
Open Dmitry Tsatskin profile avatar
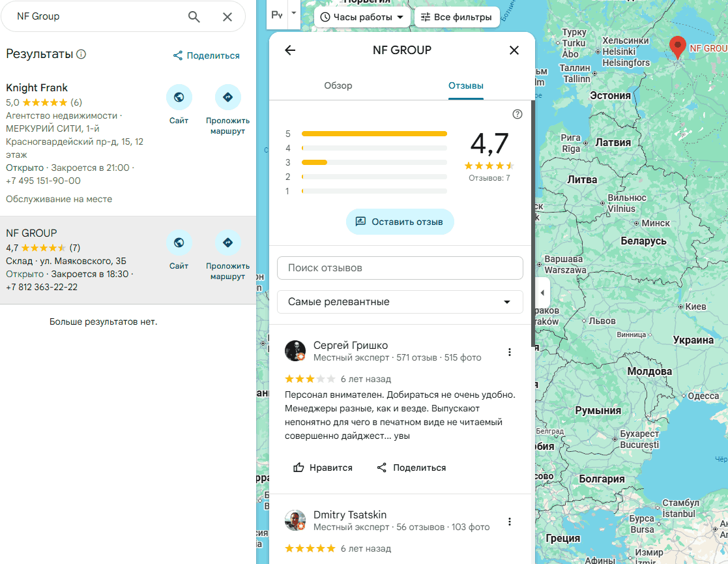(295, 520)
